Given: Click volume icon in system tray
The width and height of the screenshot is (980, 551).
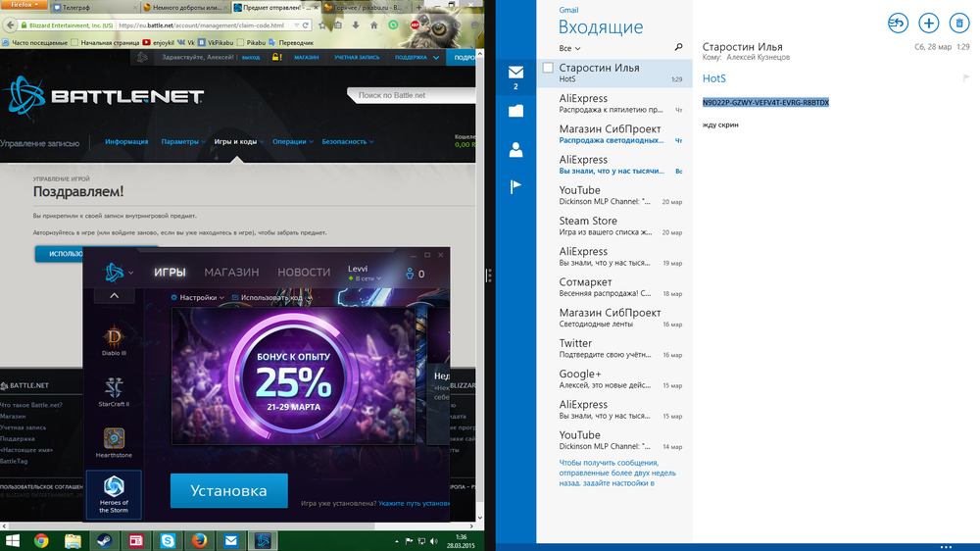Looking at the screenshot, I should (434, 541).
